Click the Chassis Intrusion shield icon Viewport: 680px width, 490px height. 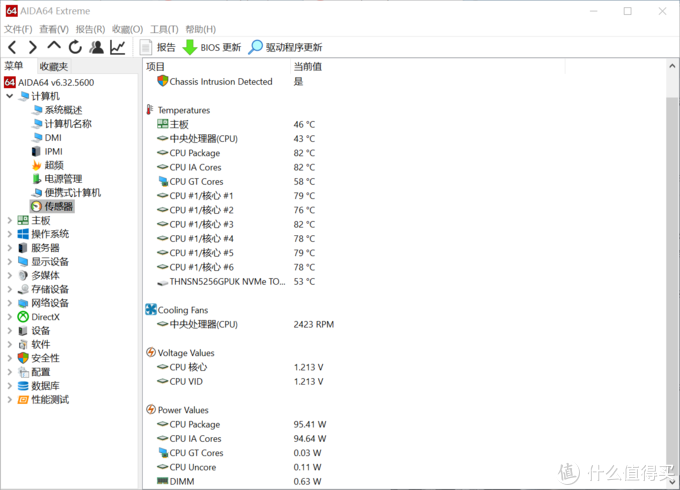[163, 81]
